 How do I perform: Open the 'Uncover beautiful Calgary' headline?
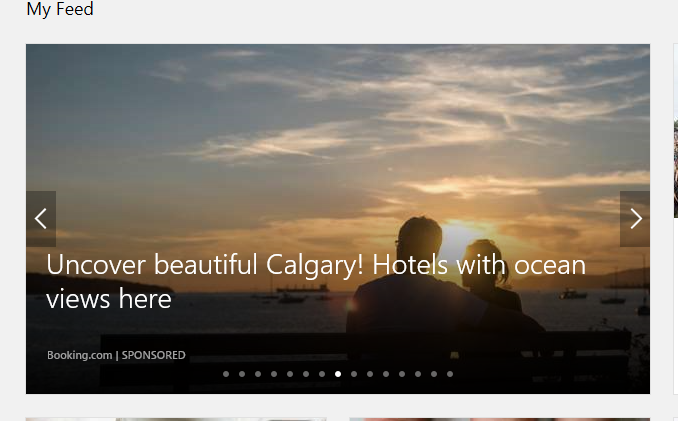tap(316, 281)
